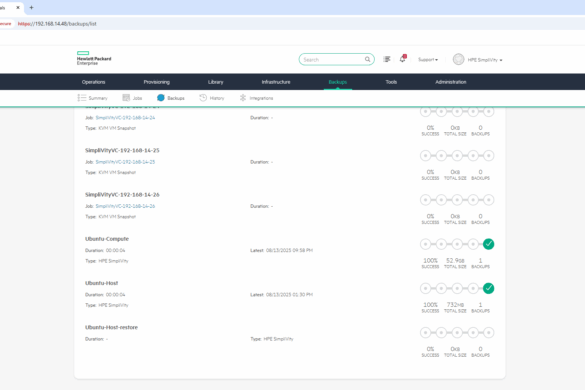
Task: Click latest date 08/13/2025 09:58 PM
Action: 289,250
